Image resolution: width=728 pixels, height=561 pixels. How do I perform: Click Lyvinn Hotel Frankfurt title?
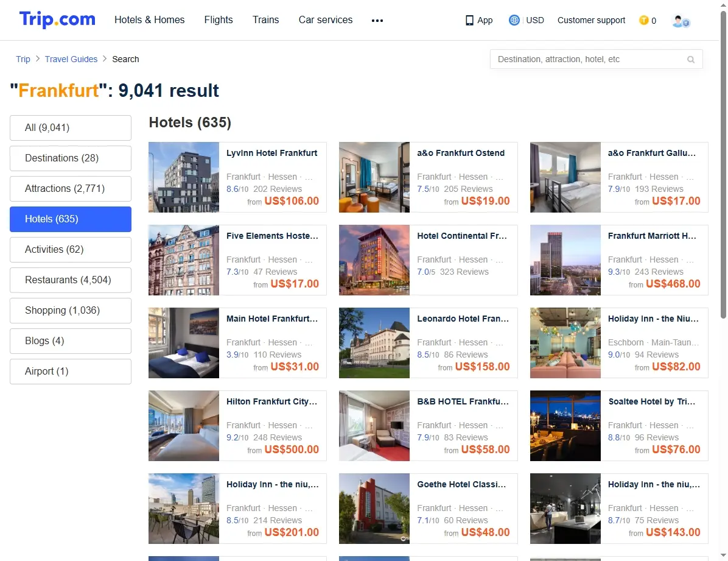point(271,153)
